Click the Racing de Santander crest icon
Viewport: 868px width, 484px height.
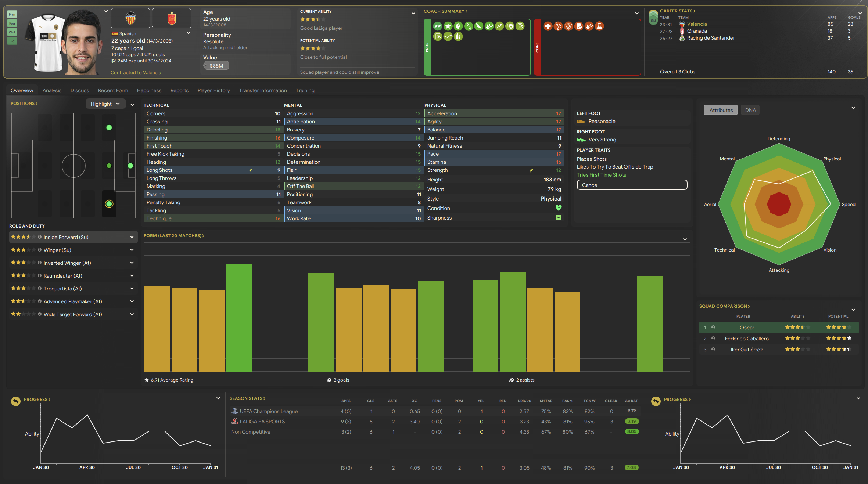click(x=682, y=38)
